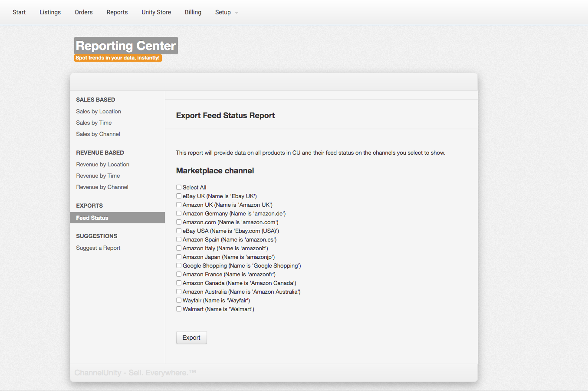Viewport: 588px width, 391px height.
Task: Toggle the Wayfair channel checkbox
Action: pyautogui.click(x=179, y=300)
